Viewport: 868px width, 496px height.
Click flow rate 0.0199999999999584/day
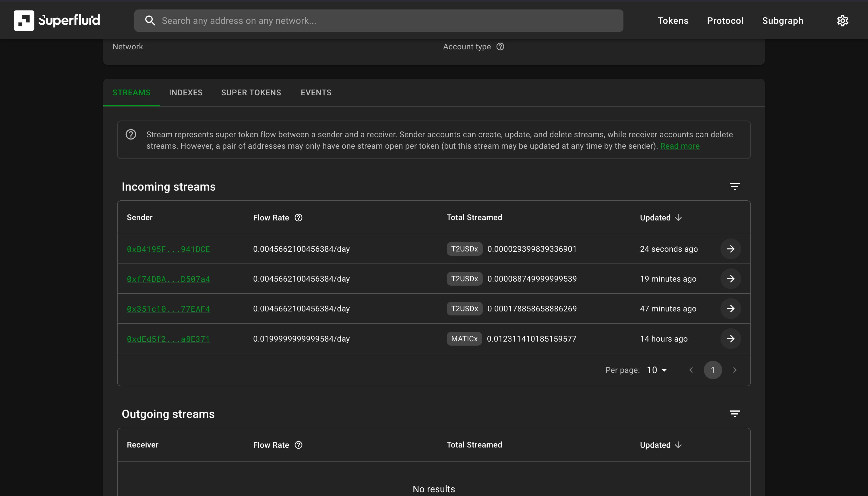pos(301,339)
